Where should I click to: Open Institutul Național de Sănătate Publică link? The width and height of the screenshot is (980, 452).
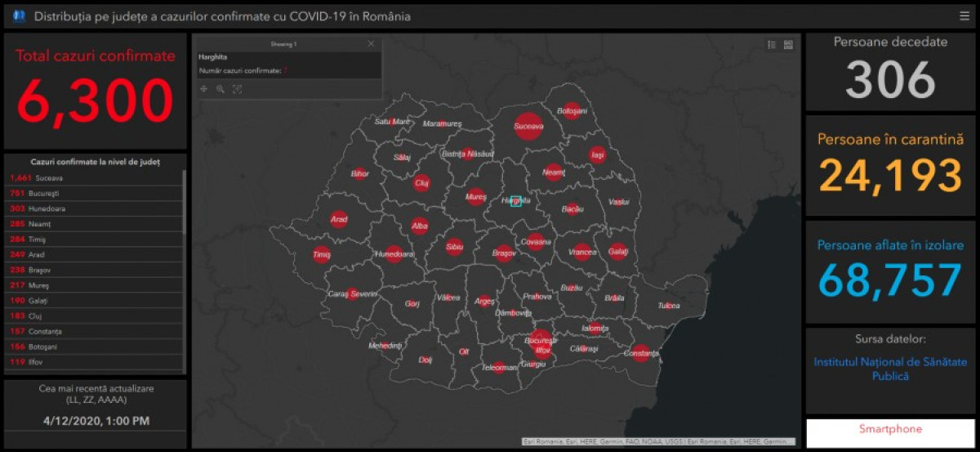pos(890,369)
